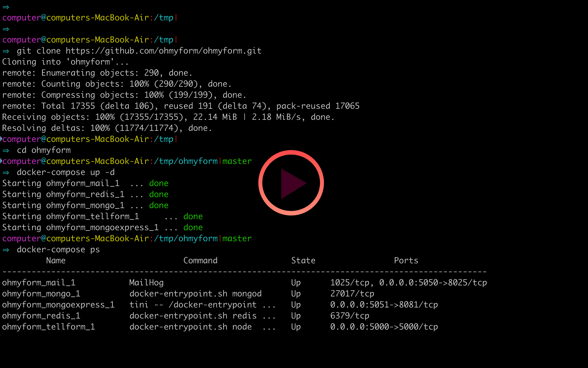Click 'Starting ohmyform_redis_1' line
The image size is (588, 368).
(85, 194)
